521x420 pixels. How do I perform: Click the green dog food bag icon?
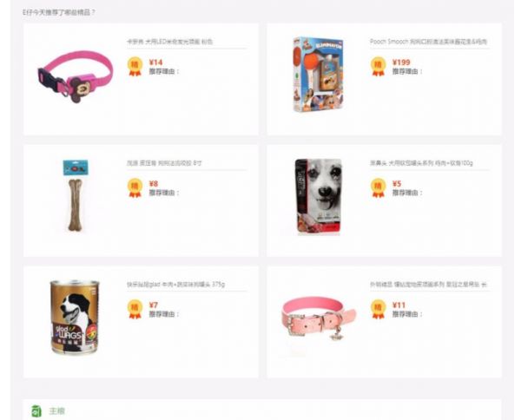pyautogui.click(x=36, y=411)
